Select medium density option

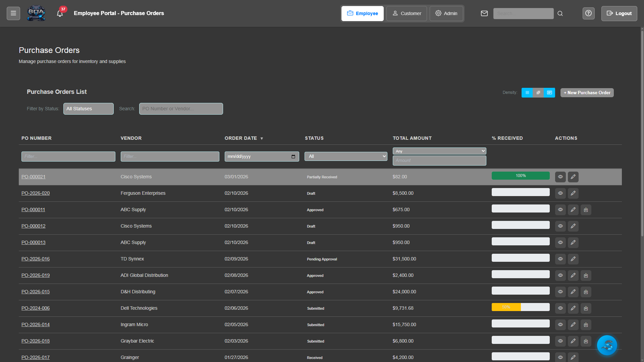pyautogui.click(x=538, y=93)
